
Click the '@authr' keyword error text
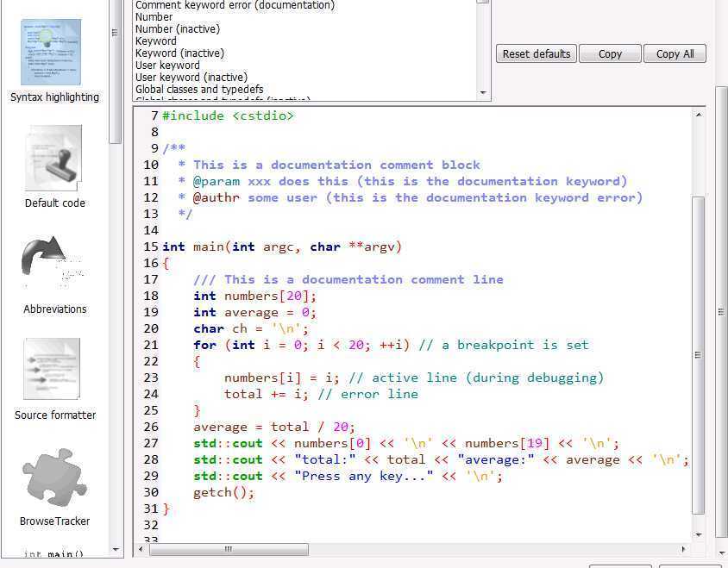click(x=217, y=197)
